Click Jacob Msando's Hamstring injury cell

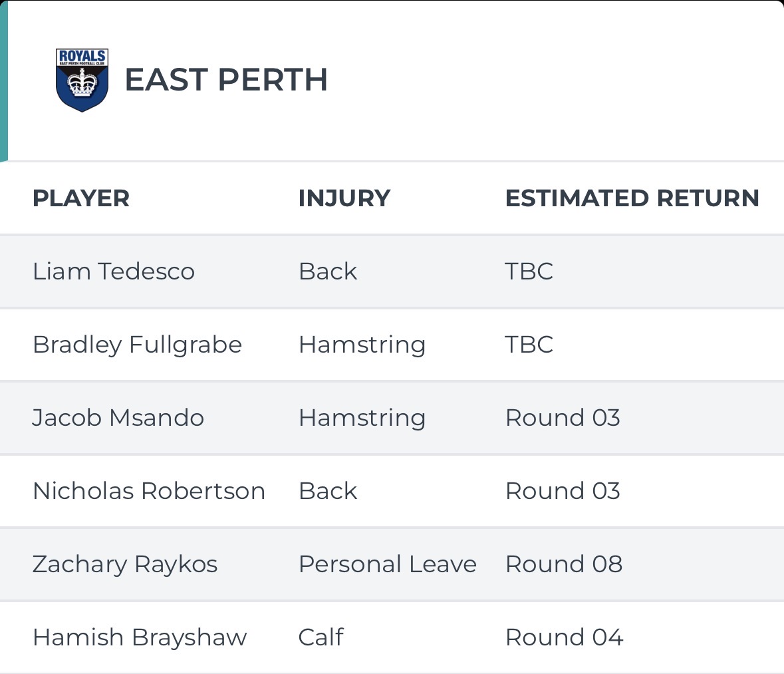362,418
